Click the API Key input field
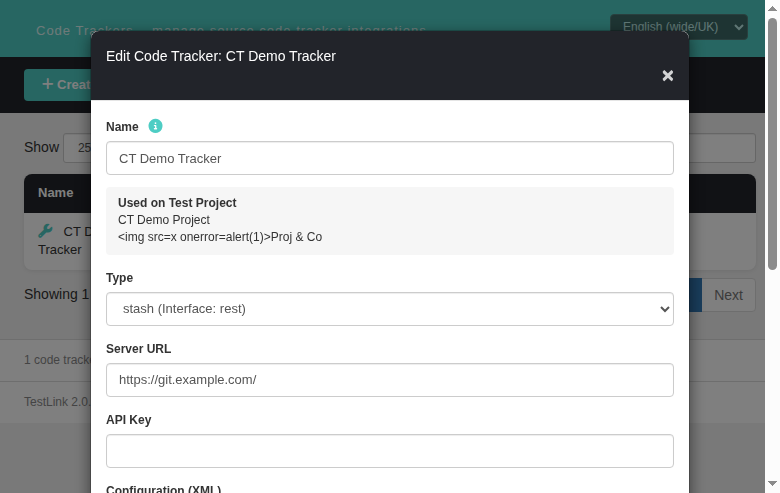The image size is (780, 493). (390, 451)
